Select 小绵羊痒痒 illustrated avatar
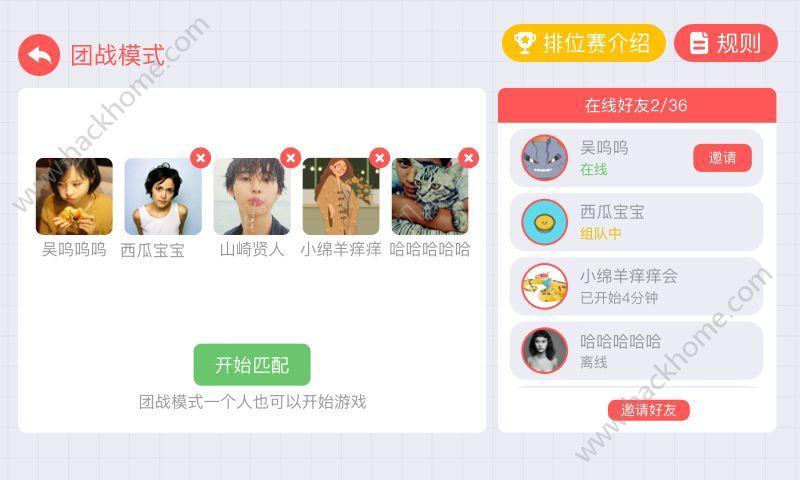800x480 pixels. 341,196
